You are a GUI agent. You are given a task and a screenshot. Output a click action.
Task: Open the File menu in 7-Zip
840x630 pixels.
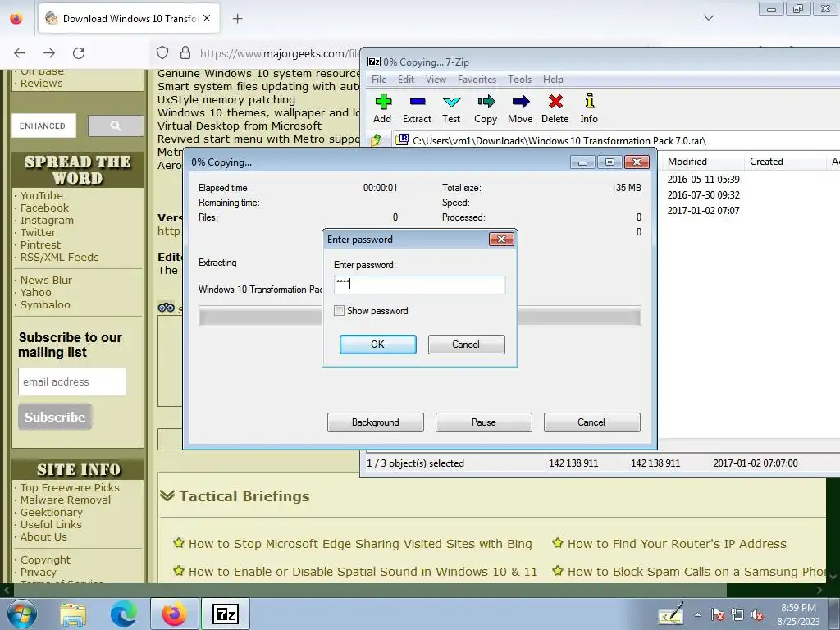pos(379,80)
